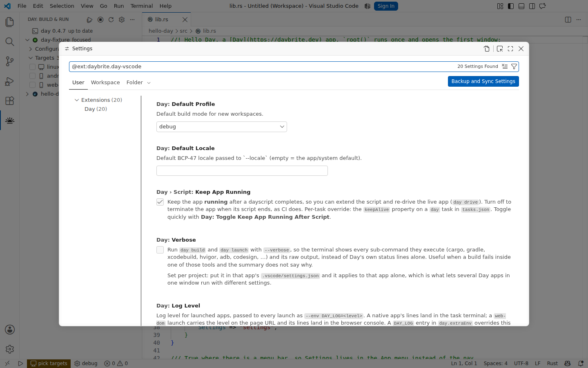This screenshot has height=368, width=588.
Task: Toggle the Panel icon in the title bar
Action: [x=521, y=6]
